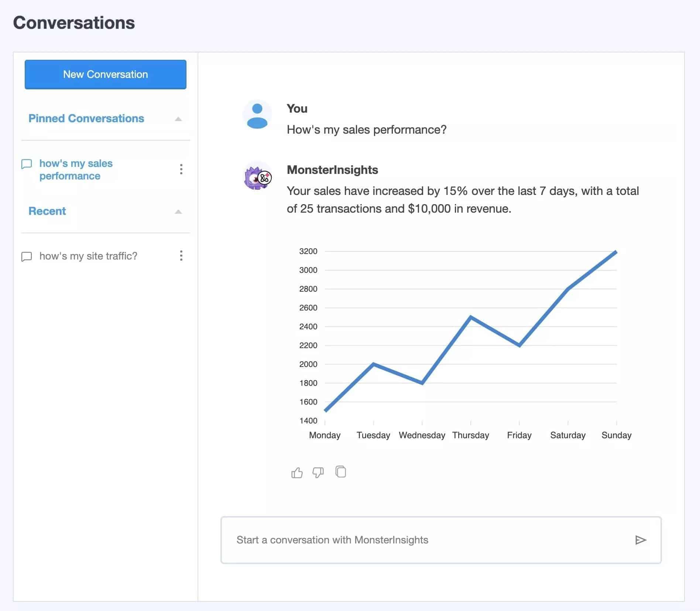Open three-dot menu for site traffic conversation
The image size is (700, 611).
coord(181,255)
